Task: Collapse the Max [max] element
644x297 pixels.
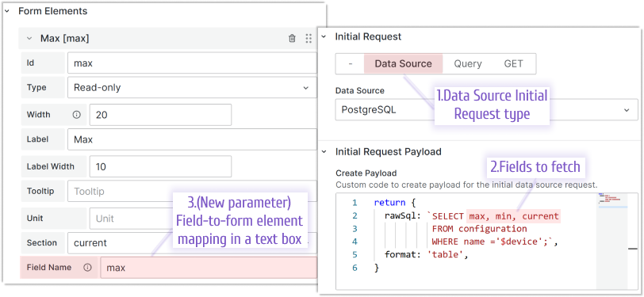Action: pos(29,39)
